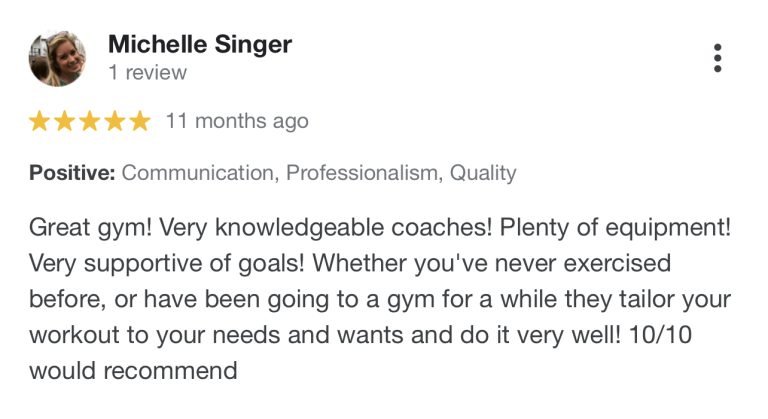Click the "Very supportive of goals!" sentence
Image resolution: width=768 pixels, height=419 pixels.
[x=167, y=264]
